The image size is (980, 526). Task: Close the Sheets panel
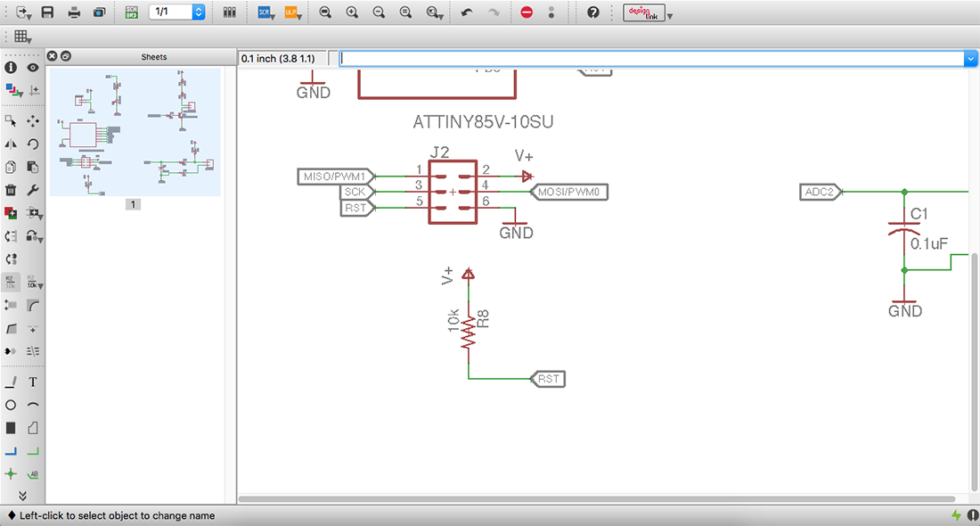52,56
